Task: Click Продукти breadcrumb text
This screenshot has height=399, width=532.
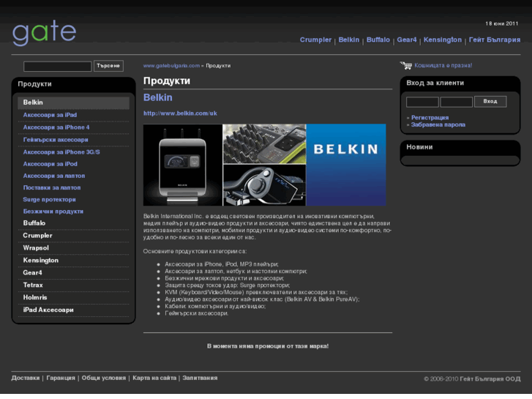Action: pos(218,66)
